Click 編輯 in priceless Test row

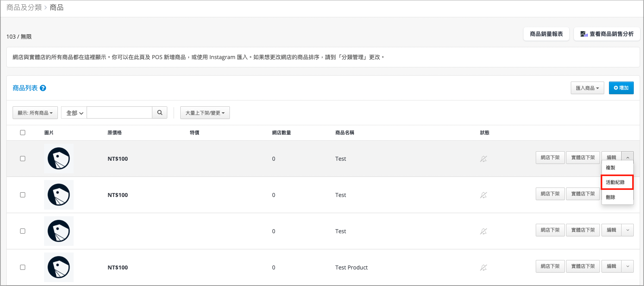tap(611, 230)
